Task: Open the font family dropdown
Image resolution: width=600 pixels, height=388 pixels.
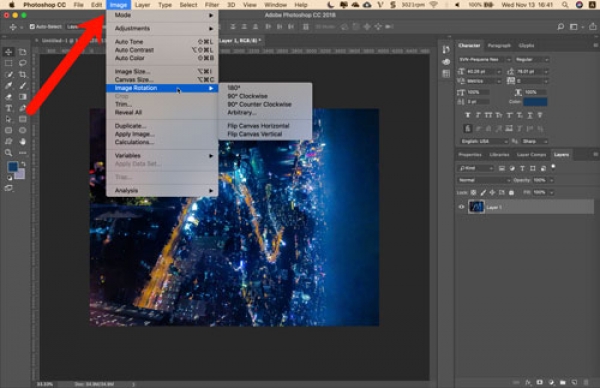Action: pyautogui.click(x=485, y=60)
